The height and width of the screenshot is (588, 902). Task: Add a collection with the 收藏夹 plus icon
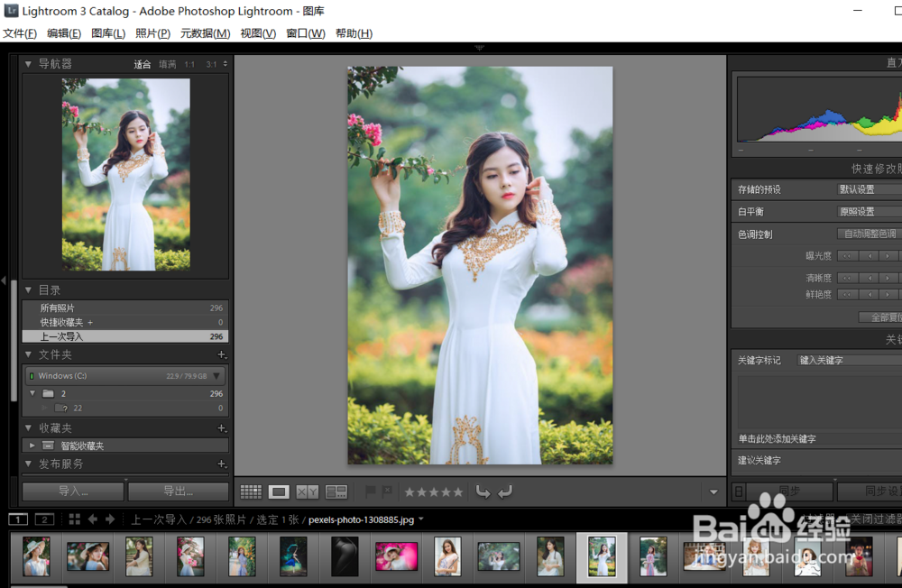222,428
